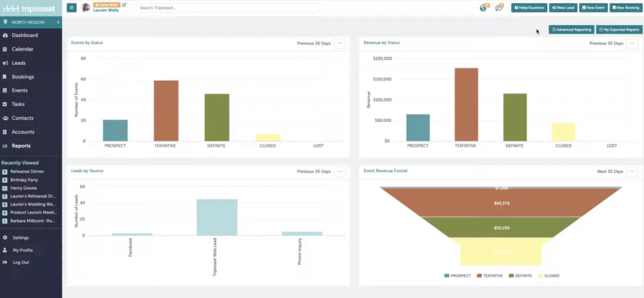This screenshot has height=298, width=644.
Task: Open Events by Status options menu
Action: point(339,43)
